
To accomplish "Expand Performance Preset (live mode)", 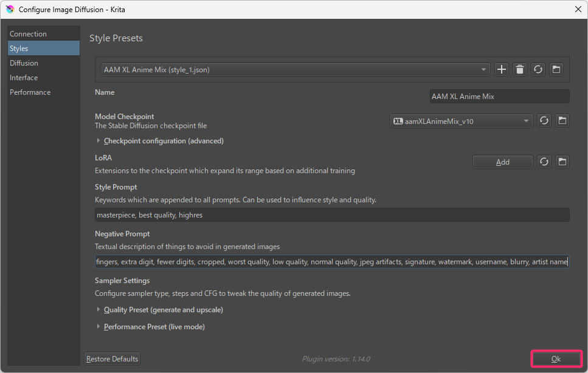I will pos(151,327).
